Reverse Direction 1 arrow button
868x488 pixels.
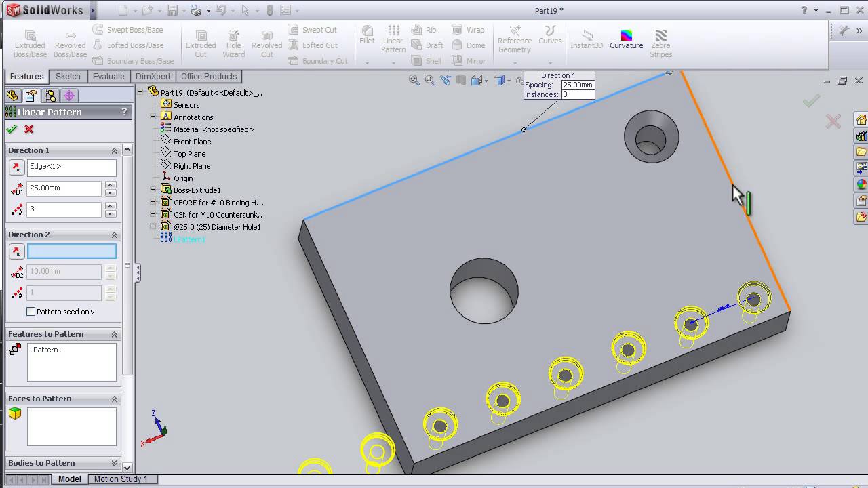(x=16, y=167)
